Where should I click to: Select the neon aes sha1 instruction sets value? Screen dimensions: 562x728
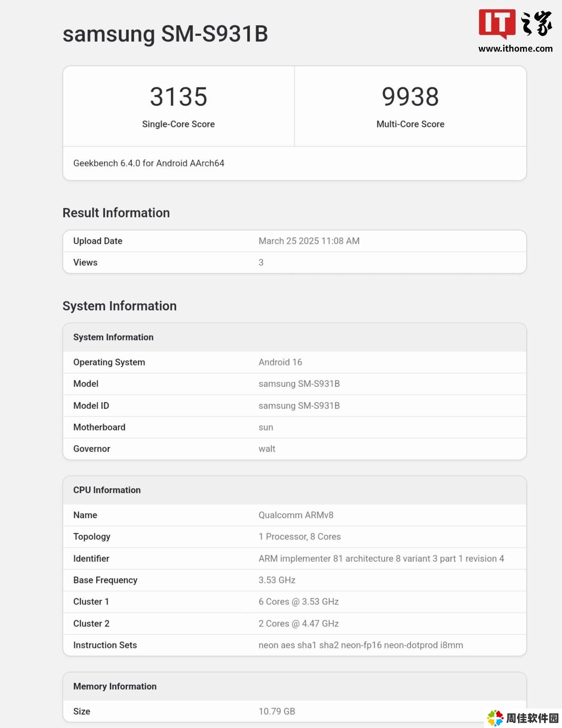point(361,645)
